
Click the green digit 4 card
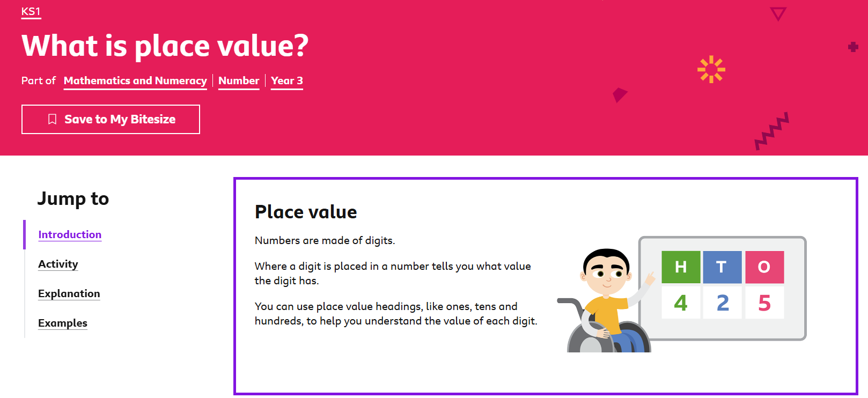[681, 303]
